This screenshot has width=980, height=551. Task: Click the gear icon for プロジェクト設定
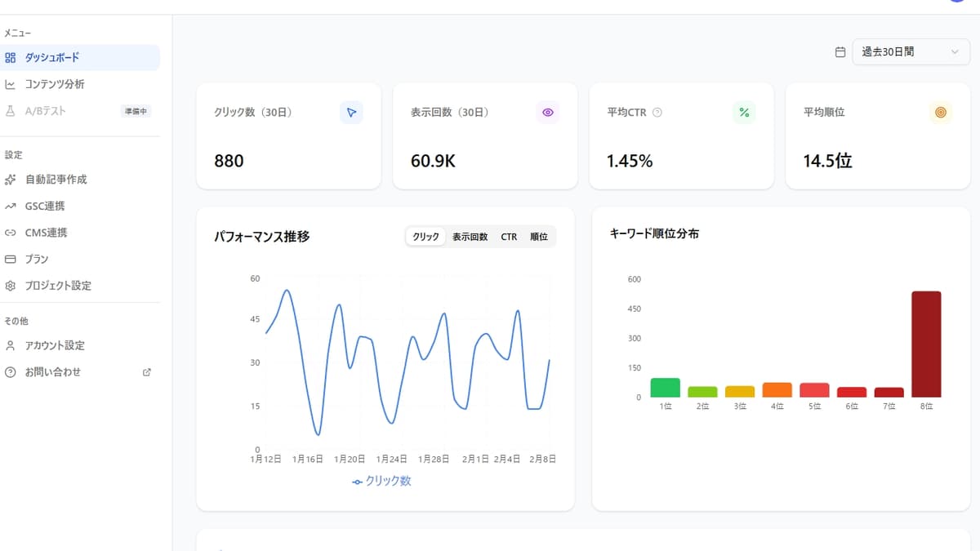coord(11,286)
